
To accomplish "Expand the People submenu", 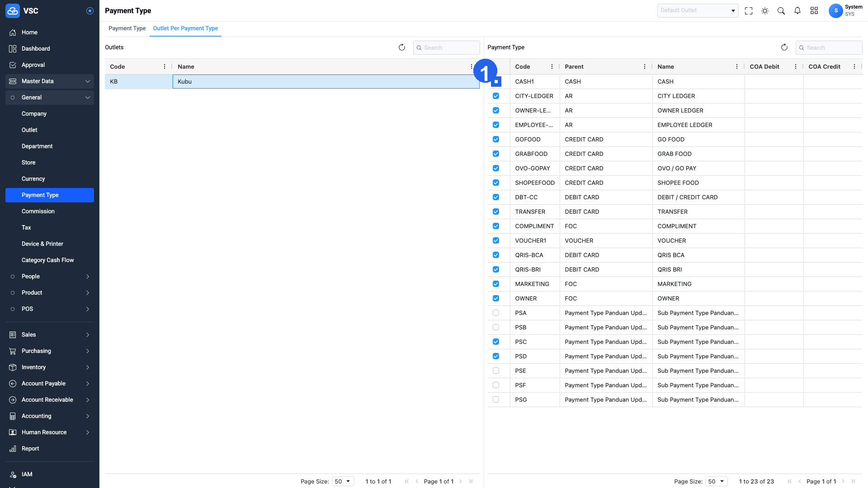I will pyautogui.click(x=50, y=277).
